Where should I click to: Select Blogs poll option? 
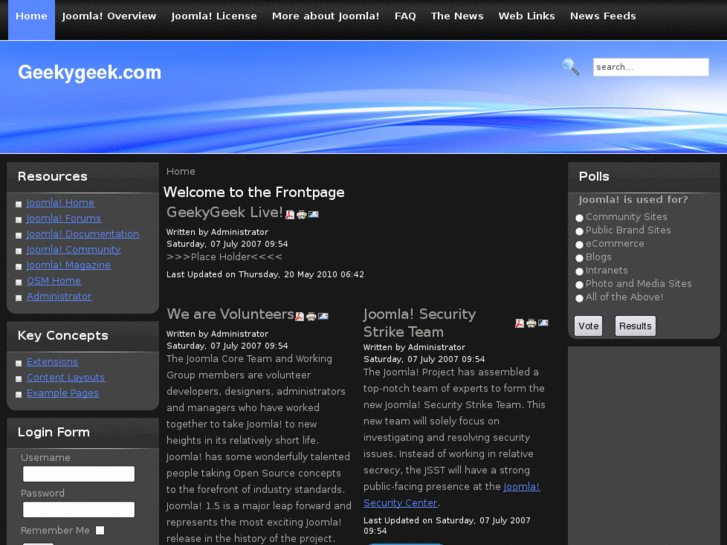coord(579,258)
